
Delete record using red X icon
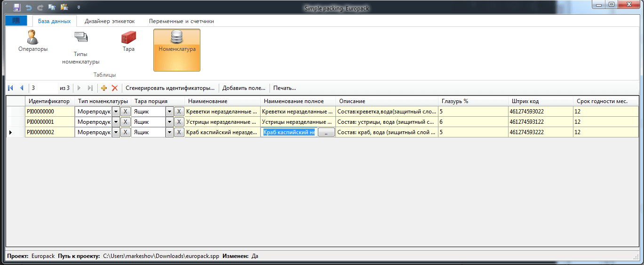[x=114, y=88]
